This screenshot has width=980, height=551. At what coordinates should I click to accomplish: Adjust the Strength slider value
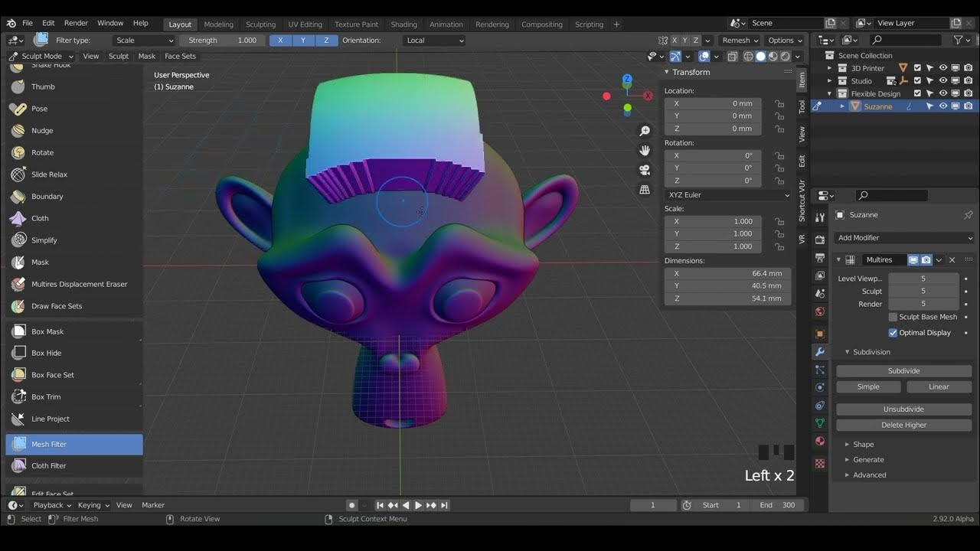coord(223,40)
